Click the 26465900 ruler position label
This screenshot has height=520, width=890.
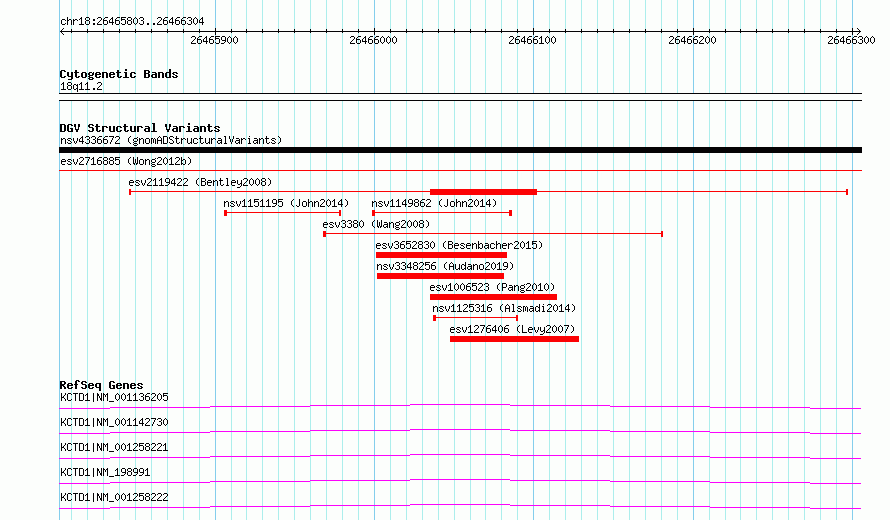(214, 40)
